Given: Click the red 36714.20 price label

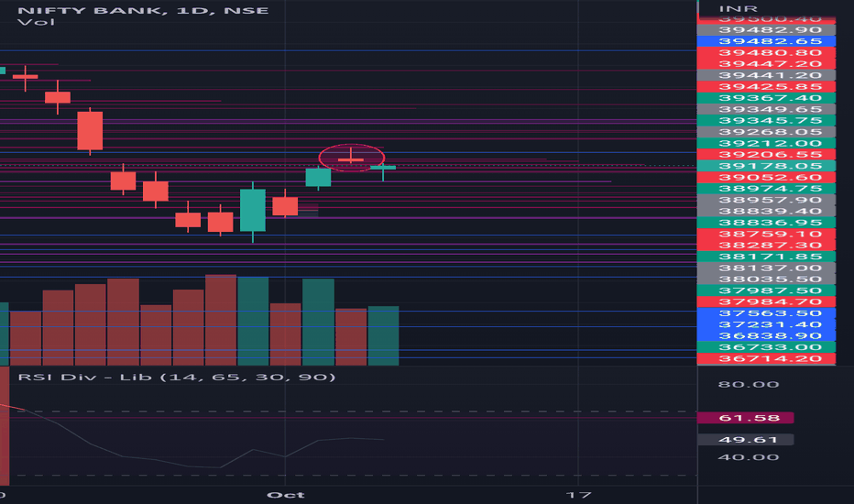Looking at the screenshot, I should [766, 358].
